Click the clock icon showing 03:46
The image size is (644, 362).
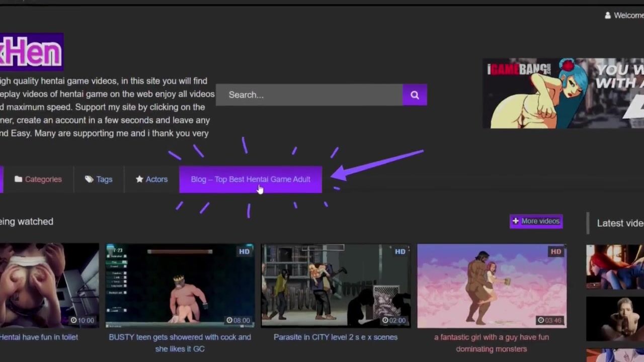point(541,320)
